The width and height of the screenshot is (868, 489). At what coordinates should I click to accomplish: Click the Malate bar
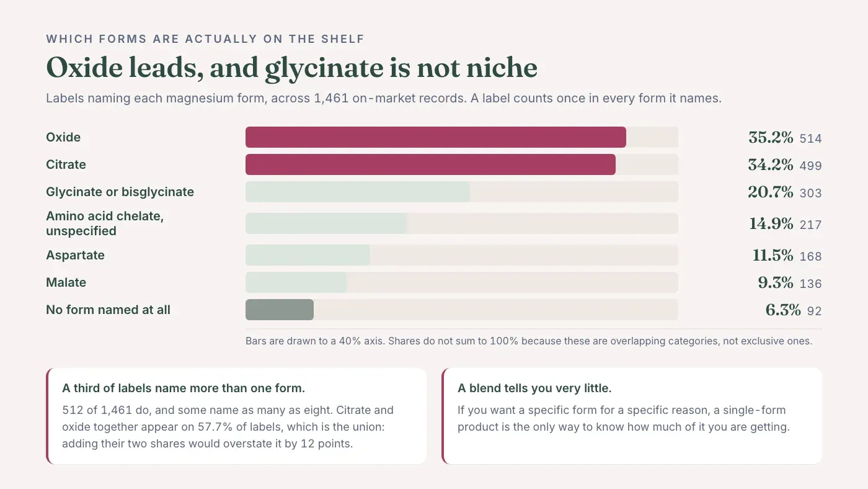pos(296,282)
